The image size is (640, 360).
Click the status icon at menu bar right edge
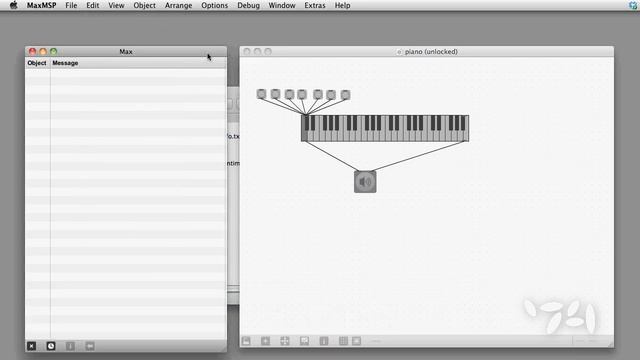634,5
